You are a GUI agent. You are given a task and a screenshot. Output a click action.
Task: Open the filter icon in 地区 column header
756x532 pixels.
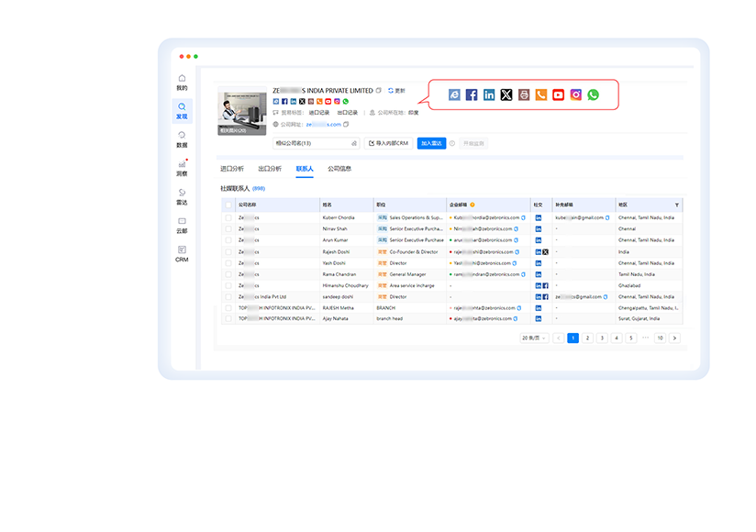pos(677,205)
